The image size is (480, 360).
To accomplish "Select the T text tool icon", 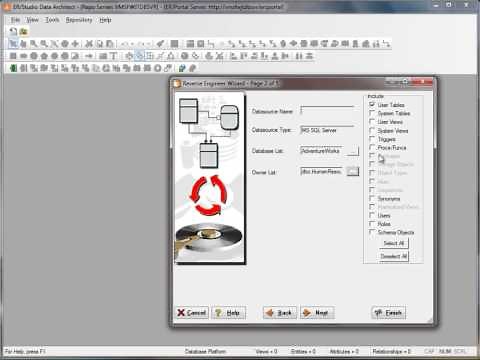I will [x=113, y=56].
